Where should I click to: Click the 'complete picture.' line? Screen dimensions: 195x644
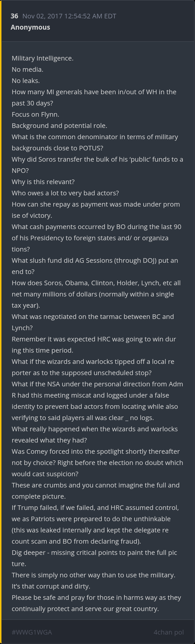click(x=39, y=496)
